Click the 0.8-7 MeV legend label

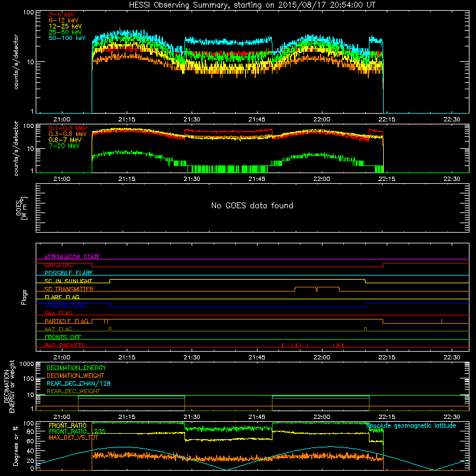(x=65, y=140)
